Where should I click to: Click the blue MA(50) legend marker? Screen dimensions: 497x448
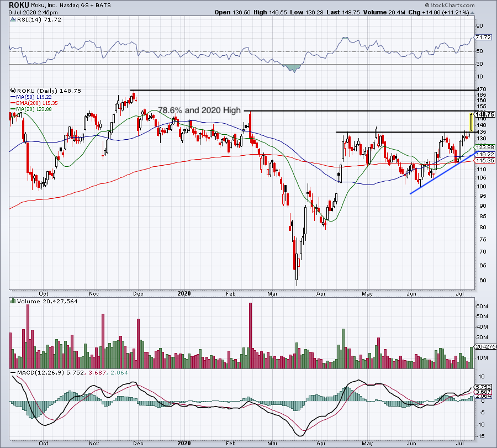tap(13, 97)
